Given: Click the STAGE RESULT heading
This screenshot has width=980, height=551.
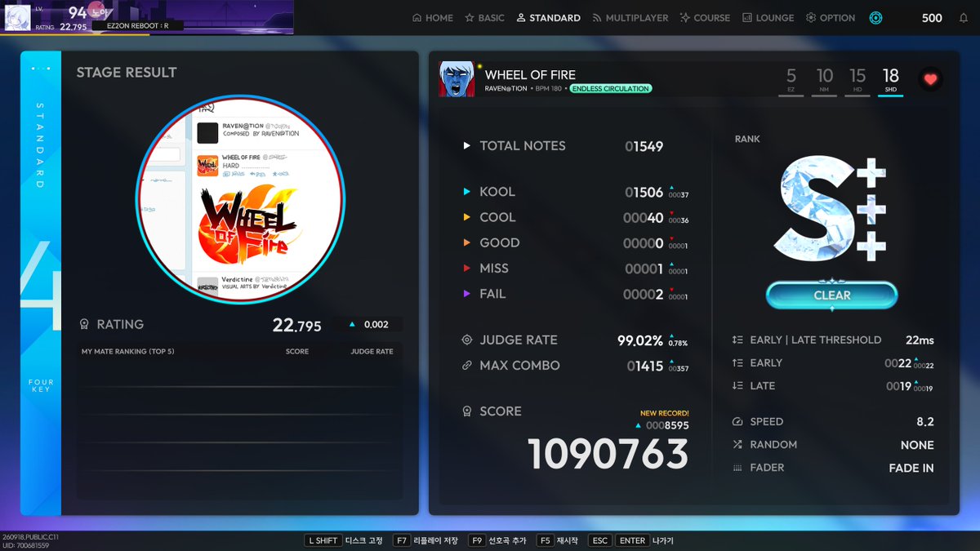Looking at the screenshot, I should [x=127, y=73].
